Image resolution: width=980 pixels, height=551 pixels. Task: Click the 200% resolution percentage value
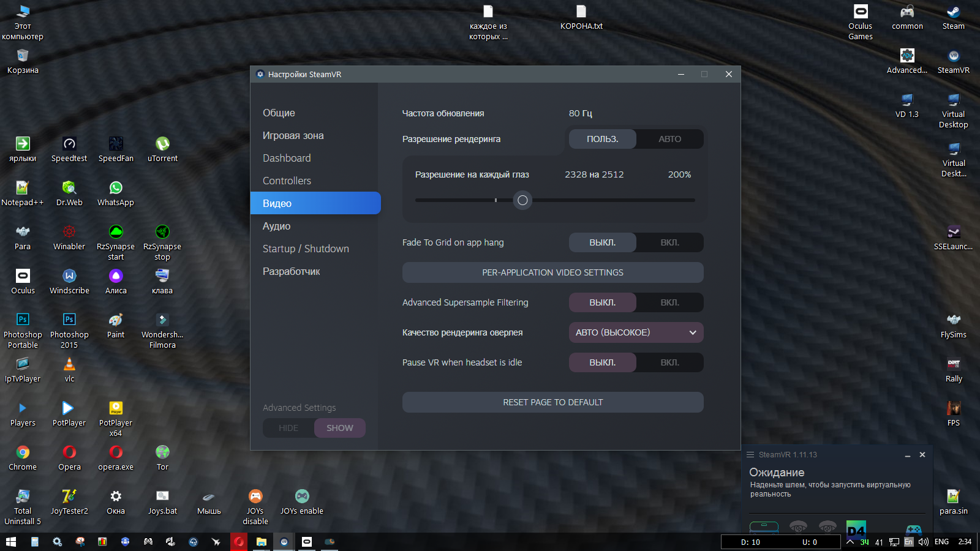[x=679, y=174]
